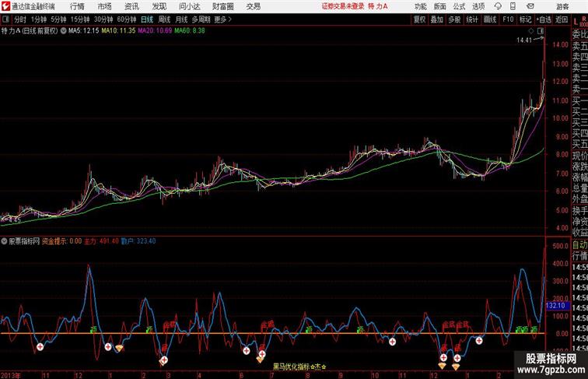Click the diamond icon at chart top right

(531, 31)
